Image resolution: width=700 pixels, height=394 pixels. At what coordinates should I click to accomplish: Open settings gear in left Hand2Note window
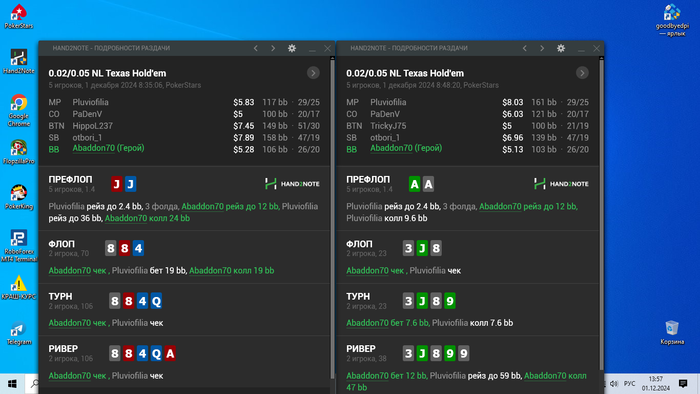click(x=292, y=48)
